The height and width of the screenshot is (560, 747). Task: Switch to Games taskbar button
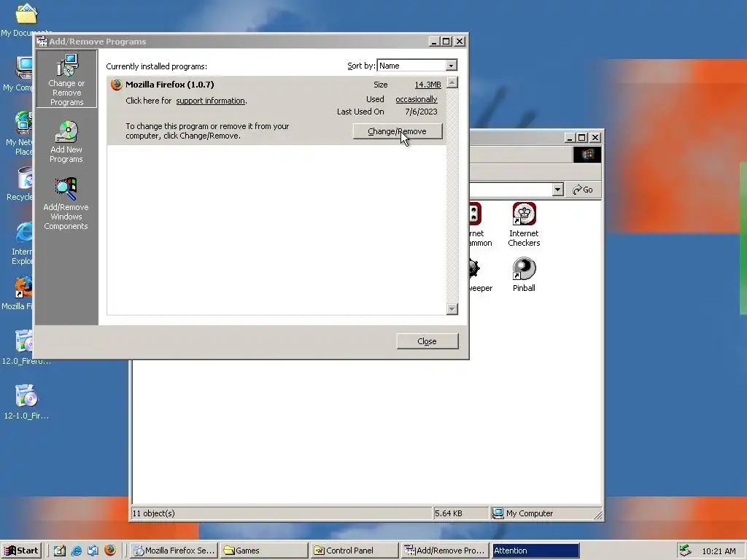[264, 551]
